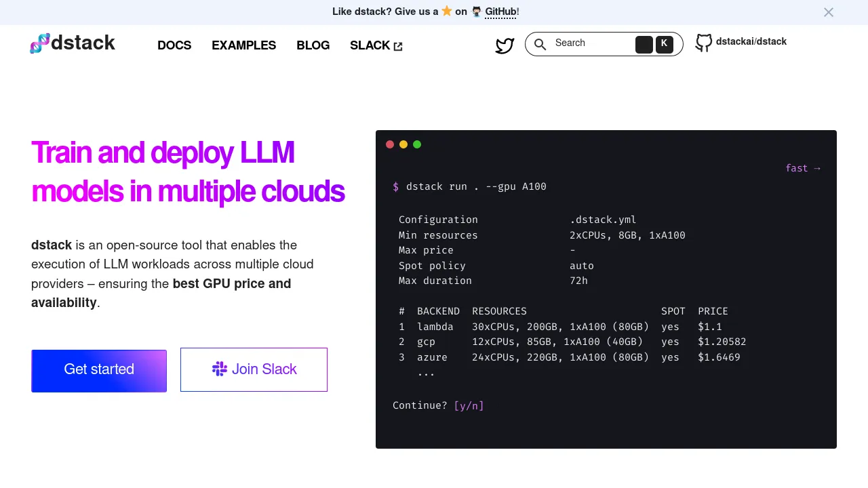Viewport: 868px width, 488px height.
Task: Click the gcp backend row
Action: tap(572, 342)
